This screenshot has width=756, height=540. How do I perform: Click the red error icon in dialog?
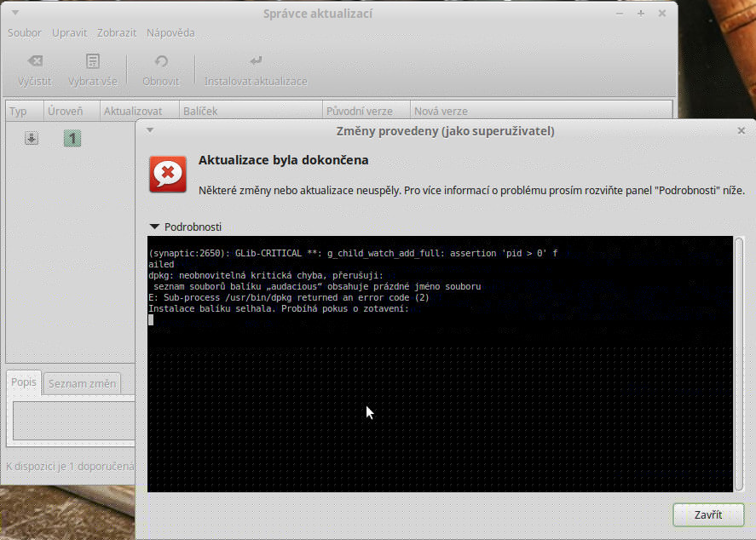coord(167,174)
